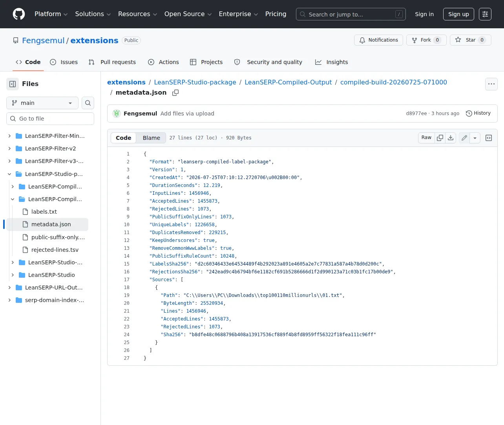The image size is (504, 425).
Task: Fork the extensions repository
Action: [426, 40]
